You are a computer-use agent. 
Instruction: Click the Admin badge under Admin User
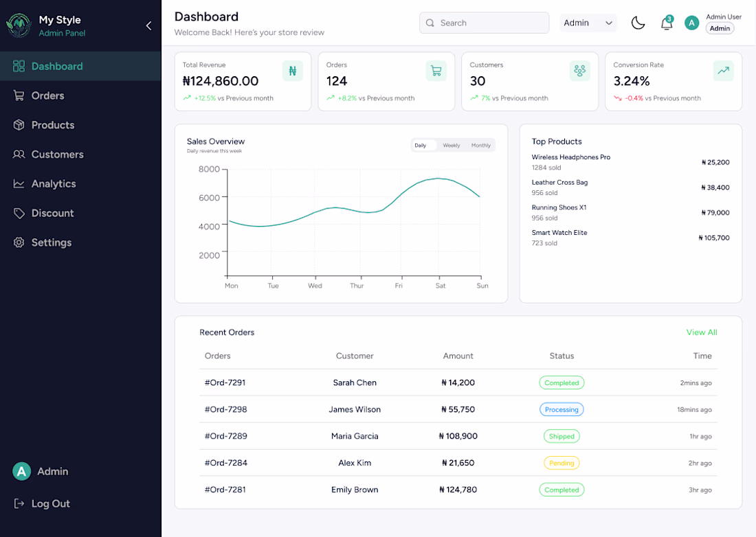(720, 28)
